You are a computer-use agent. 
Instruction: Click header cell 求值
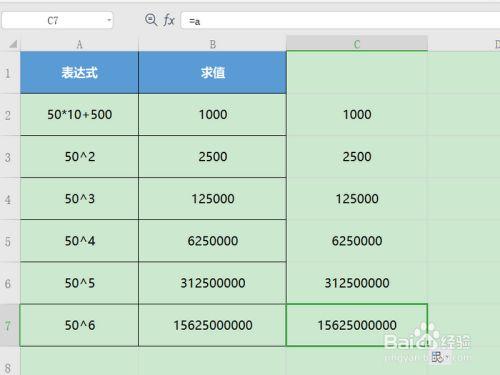[x=212, y=73]
